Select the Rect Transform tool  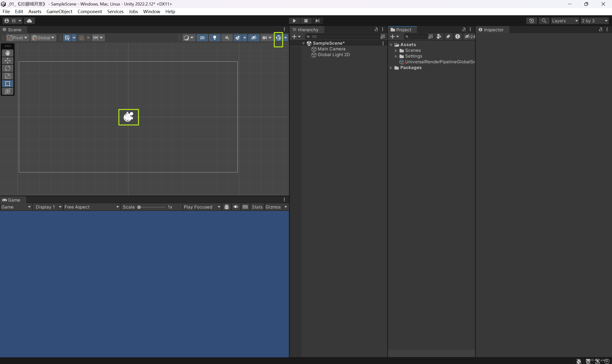click(8, 83)
